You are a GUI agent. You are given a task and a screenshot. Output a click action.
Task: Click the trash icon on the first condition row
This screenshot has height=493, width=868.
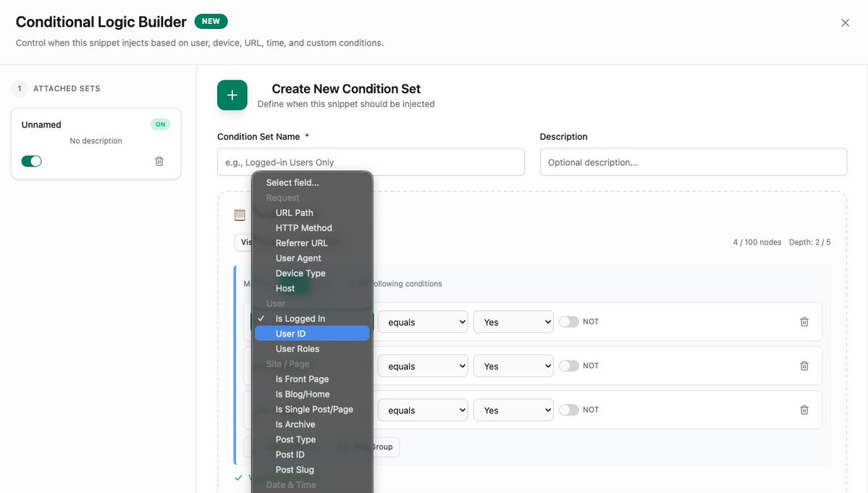coord(804,321)
